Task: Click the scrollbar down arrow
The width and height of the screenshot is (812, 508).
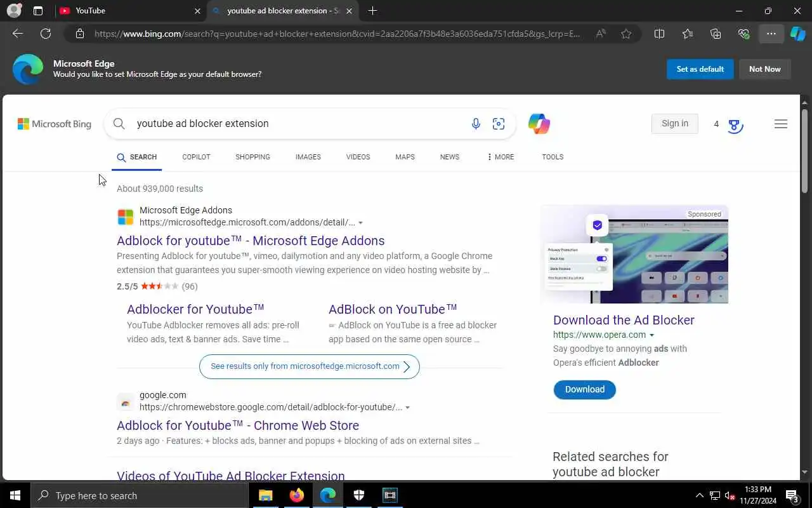Action: point(805,472)
